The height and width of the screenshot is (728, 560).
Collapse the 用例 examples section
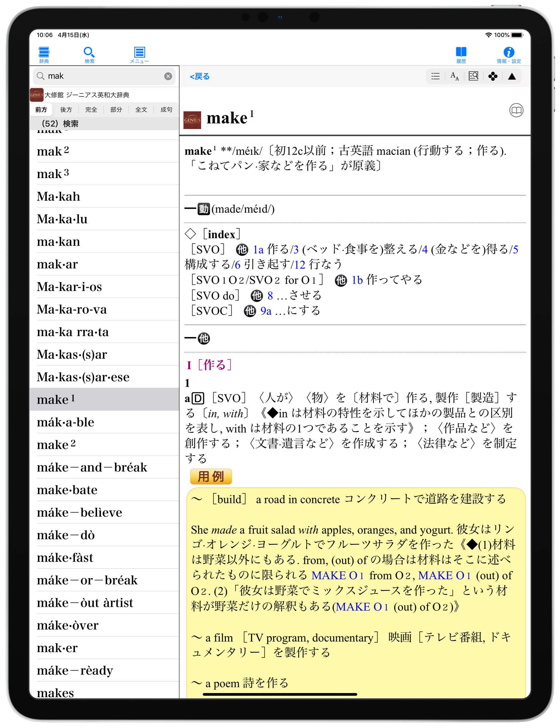point(211,477)
